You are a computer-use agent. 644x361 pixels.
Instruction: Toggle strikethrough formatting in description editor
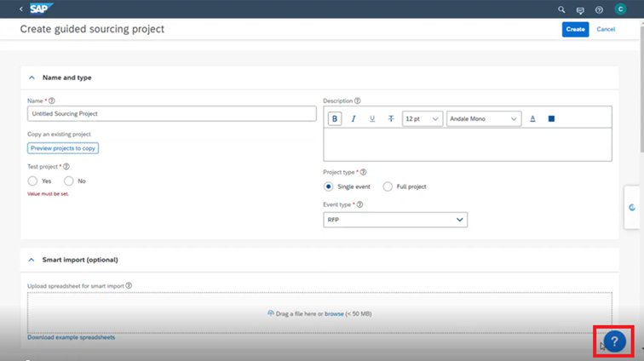point(391,118)
